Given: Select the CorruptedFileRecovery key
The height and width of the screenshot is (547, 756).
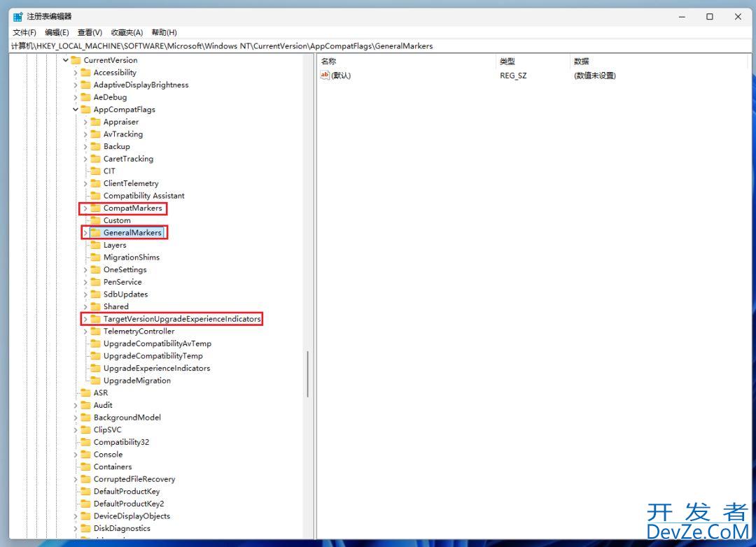Looking at the screenshot, I should click(134, 479).
